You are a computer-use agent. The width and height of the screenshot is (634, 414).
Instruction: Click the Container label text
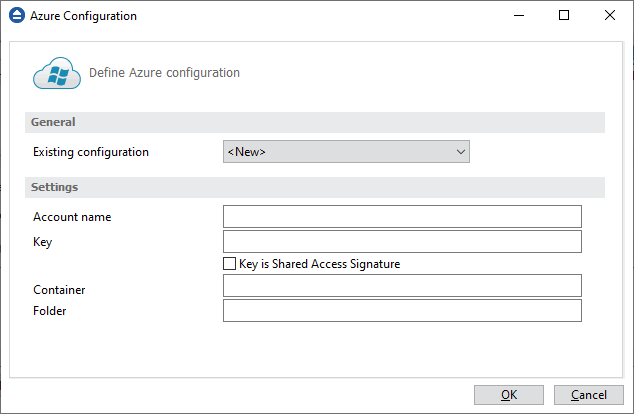59,290
